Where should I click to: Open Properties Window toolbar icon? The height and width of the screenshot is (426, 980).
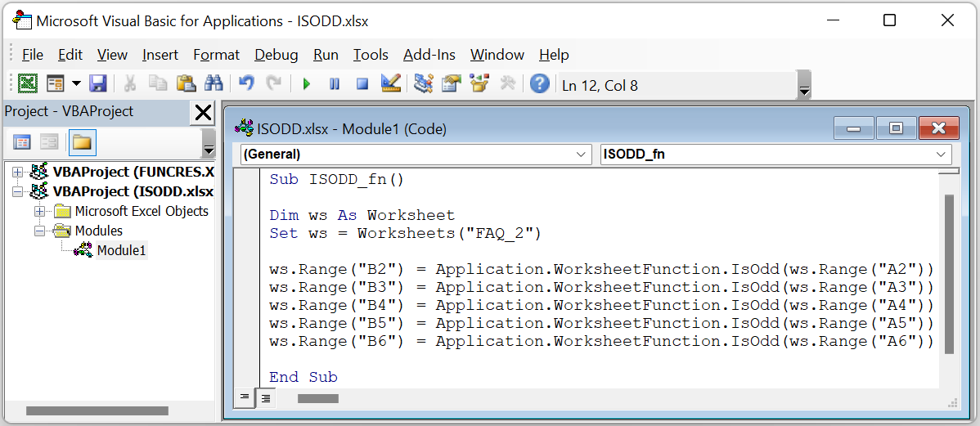pyautogui.click(x=451, y=84)
